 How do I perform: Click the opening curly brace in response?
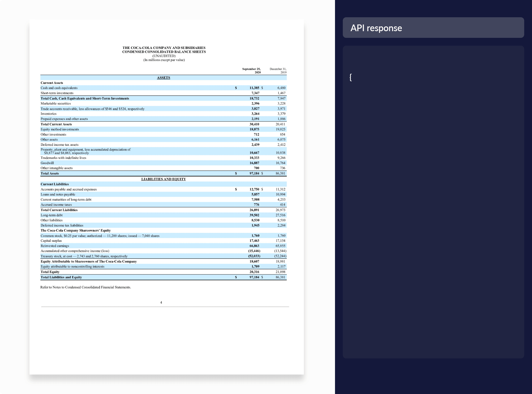tap(351, 77)
